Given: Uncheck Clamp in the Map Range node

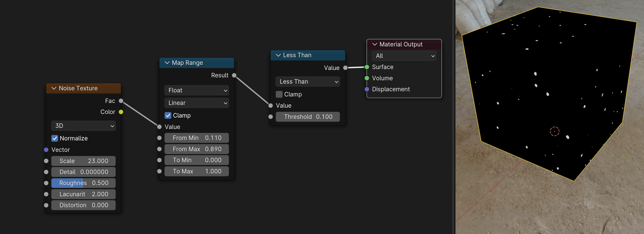Looking at the screenshot, I should pyautogui.click(x=168, y=115).
